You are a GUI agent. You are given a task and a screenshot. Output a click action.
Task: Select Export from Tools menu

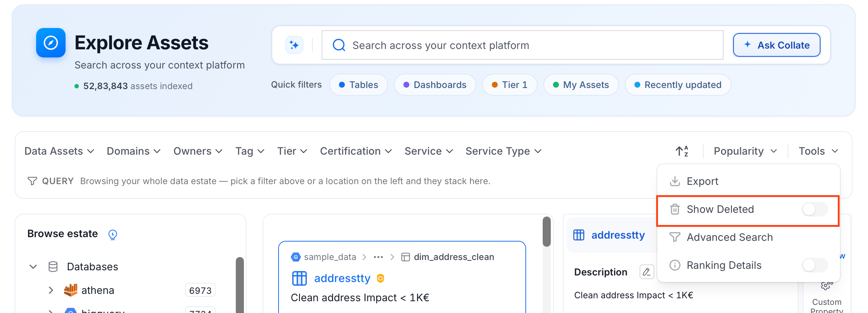(748, 181)
